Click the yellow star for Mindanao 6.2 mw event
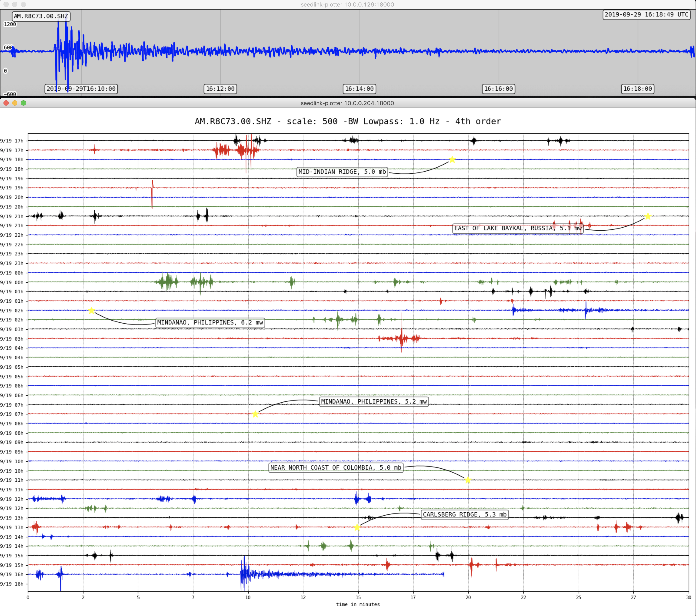696x616 pixels. (x=91, y=311)
